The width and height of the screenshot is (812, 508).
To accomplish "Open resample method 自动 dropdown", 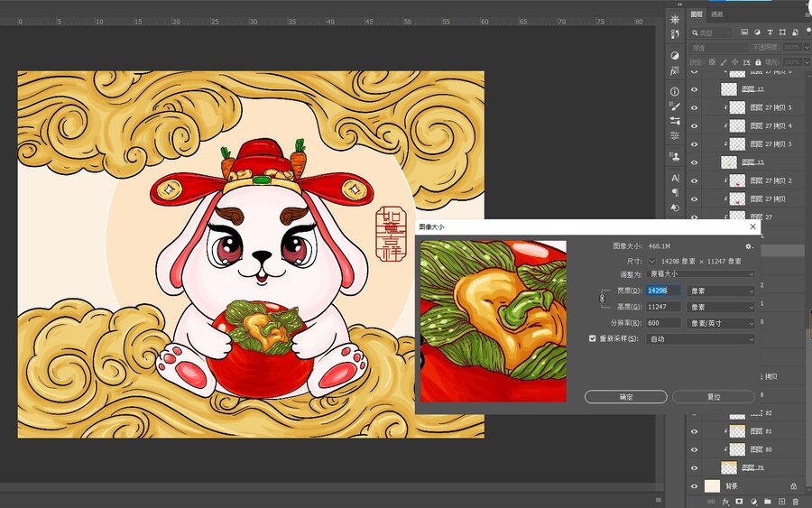I will tap(701, 339).
